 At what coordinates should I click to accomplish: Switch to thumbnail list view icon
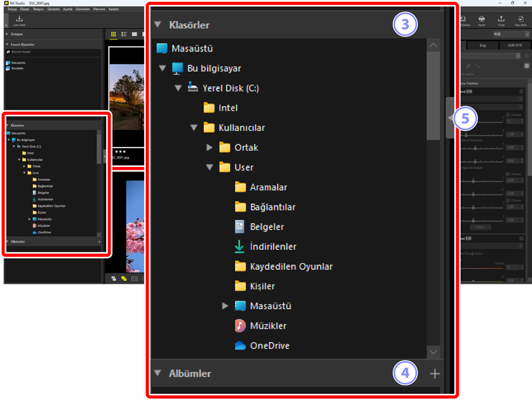(124, 35)
